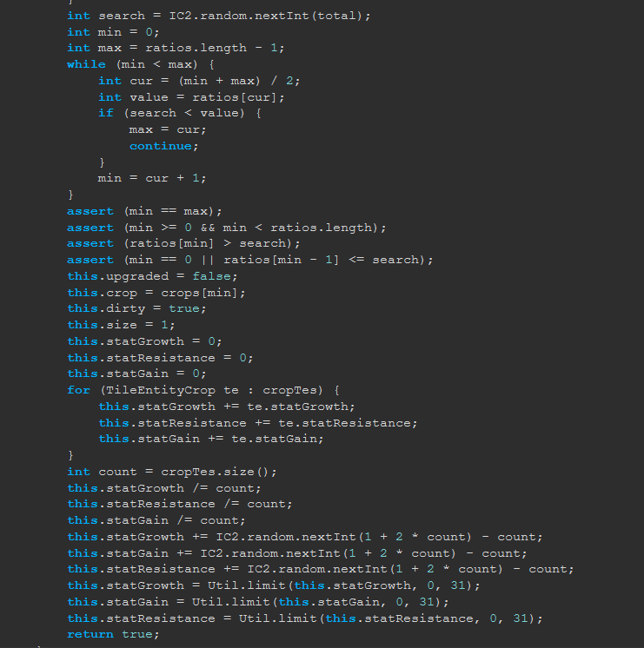Click the 'int count = cropTes.size()' line
644x648 pixels.
click(172, 472)
